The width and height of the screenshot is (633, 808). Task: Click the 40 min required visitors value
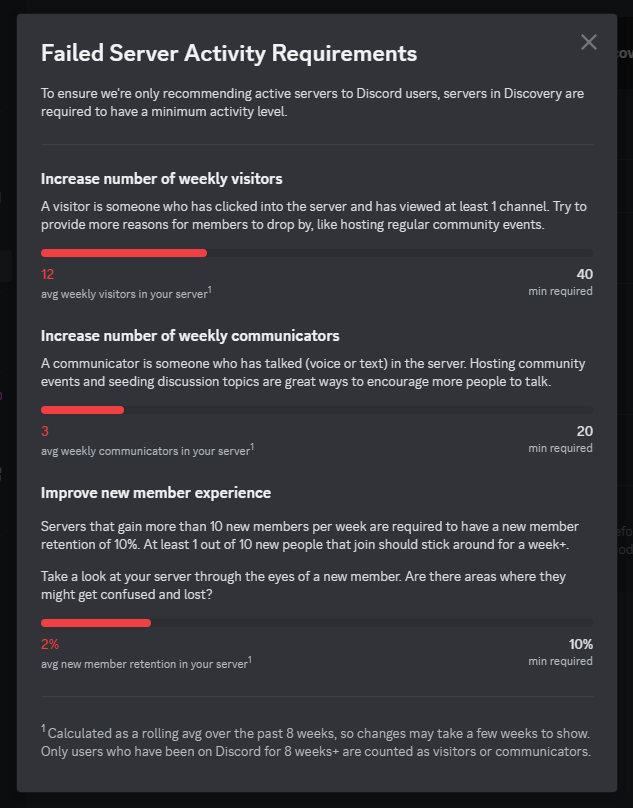(x=585, y=274)
